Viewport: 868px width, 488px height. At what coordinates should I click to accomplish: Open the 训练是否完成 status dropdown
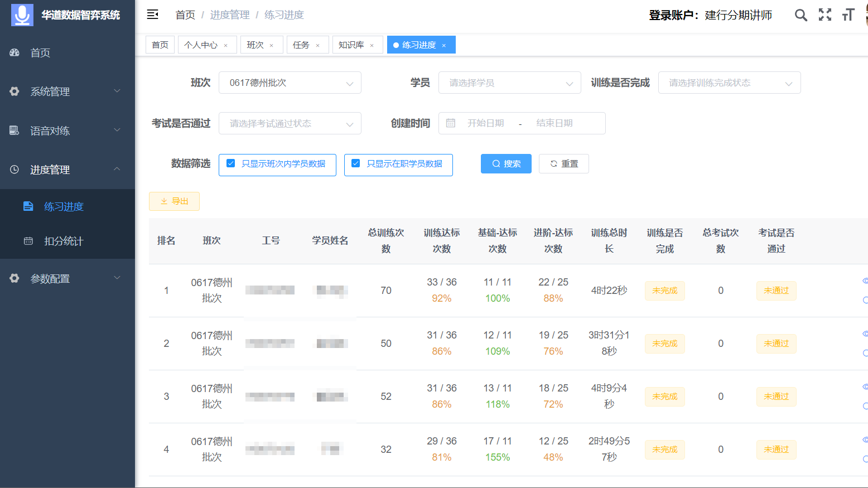coord(730,83)
